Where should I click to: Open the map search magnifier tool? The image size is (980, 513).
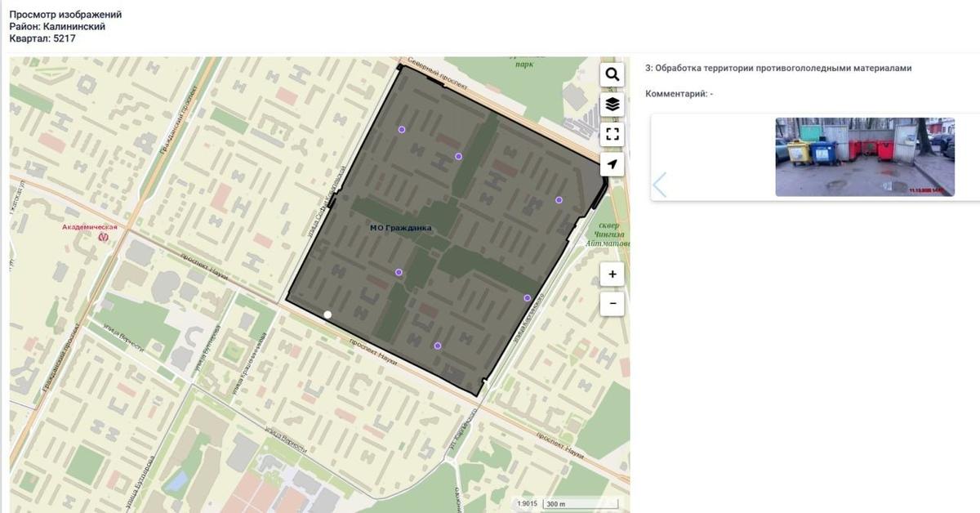[x=612, y=74]
